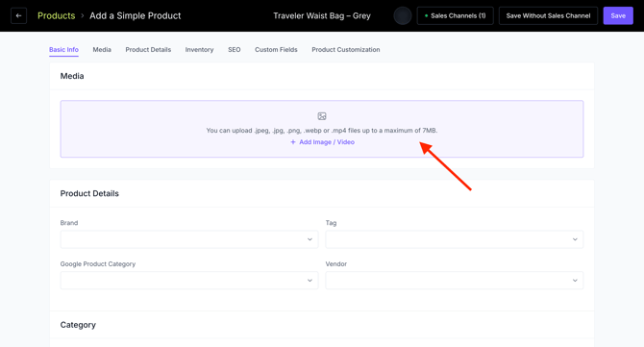The image size is (644, 347).
Task: Switch to the Basic Info tab
Action: 63,50
